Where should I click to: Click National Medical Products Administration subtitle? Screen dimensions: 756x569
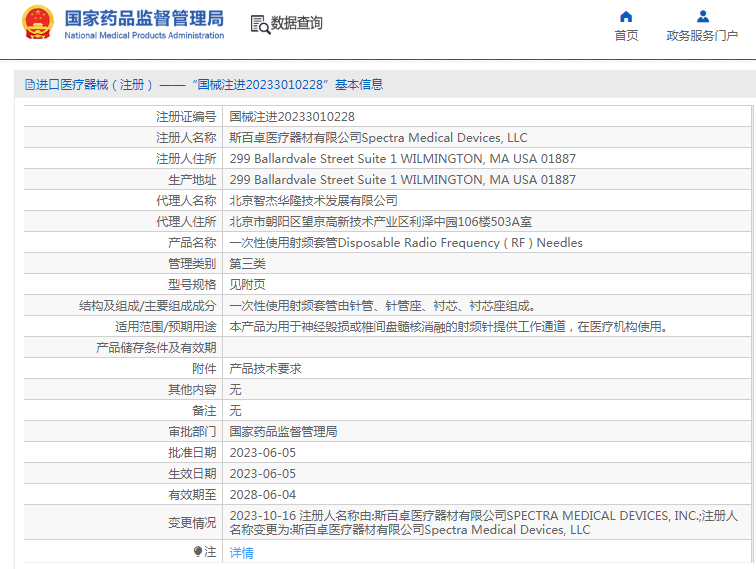tap(144, 35)
